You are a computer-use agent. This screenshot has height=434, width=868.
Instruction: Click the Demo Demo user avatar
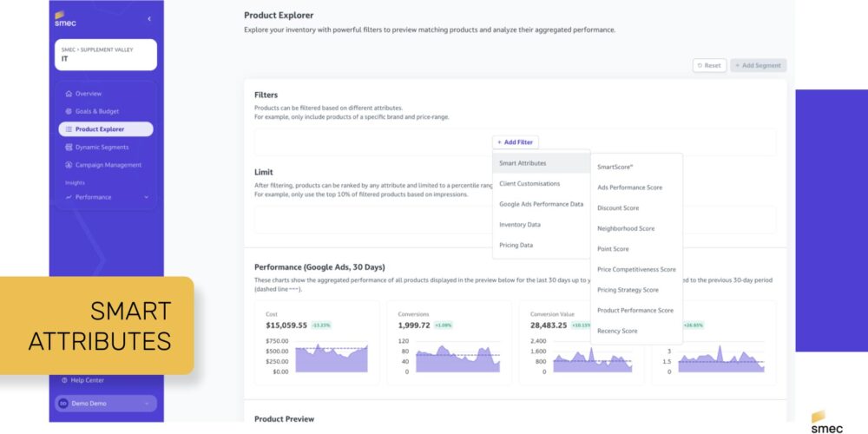pos(63,404)
